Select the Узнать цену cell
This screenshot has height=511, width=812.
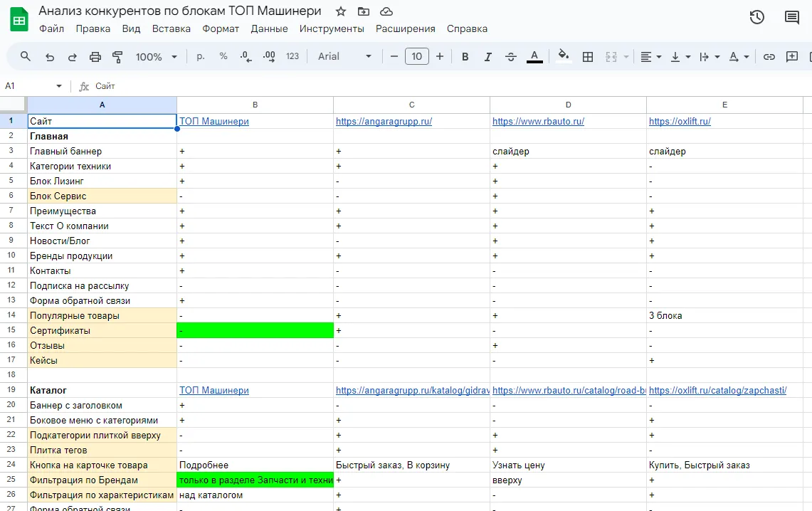coord(568,465)
